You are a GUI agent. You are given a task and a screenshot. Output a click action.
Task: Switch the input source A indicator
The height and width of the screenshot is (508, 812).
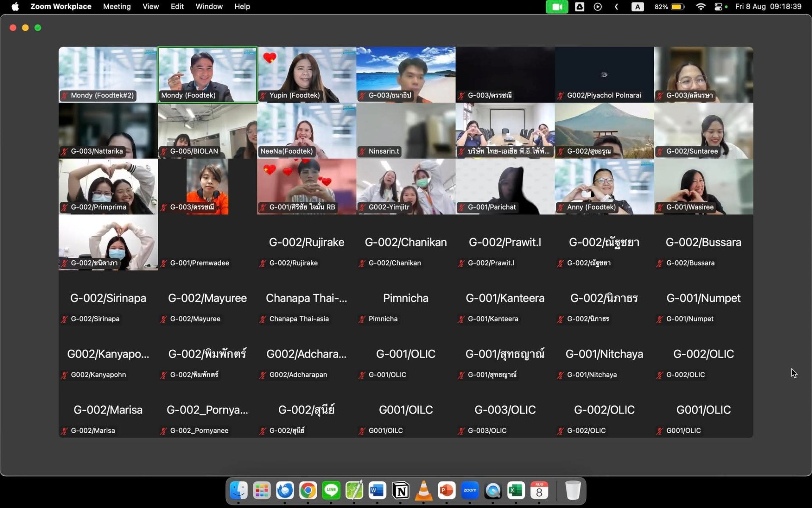click(637, 7)
